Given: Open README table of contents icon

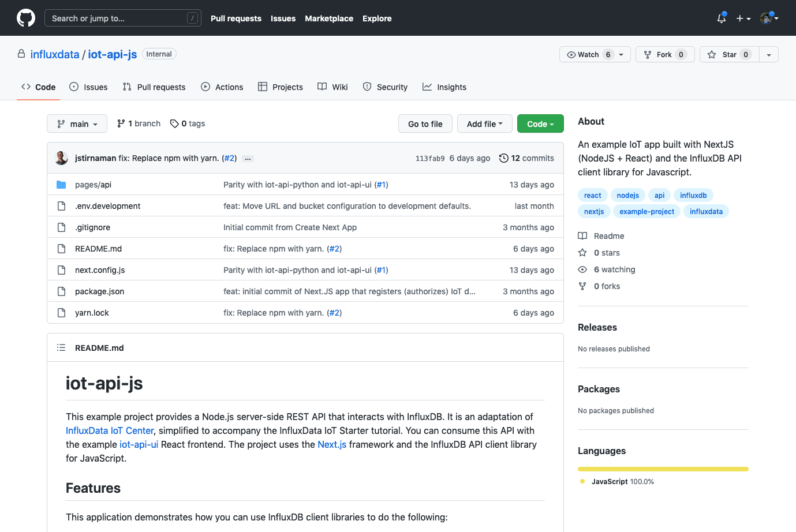Looking at the screenshot, I should click(x=61, y=347).
